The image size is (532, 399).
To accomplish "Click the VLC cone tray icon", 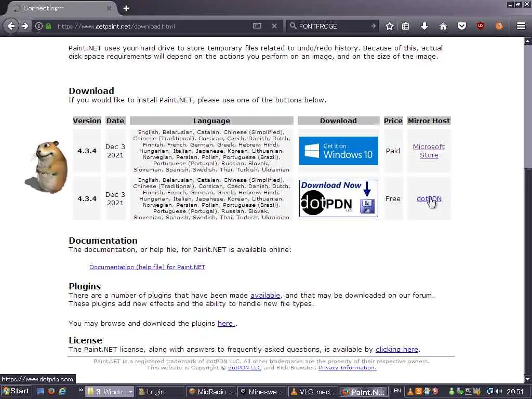I will click(x=410, y=392).
